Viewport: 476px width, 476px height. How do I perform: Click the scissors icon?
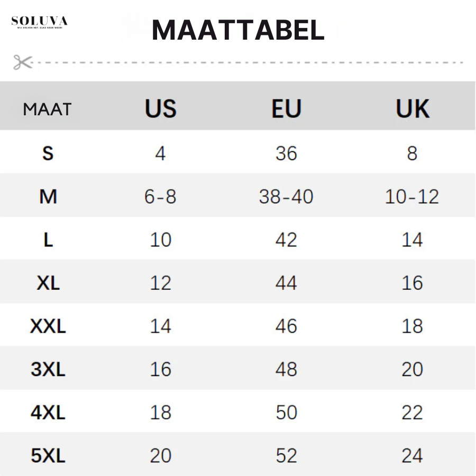[23, 62]
